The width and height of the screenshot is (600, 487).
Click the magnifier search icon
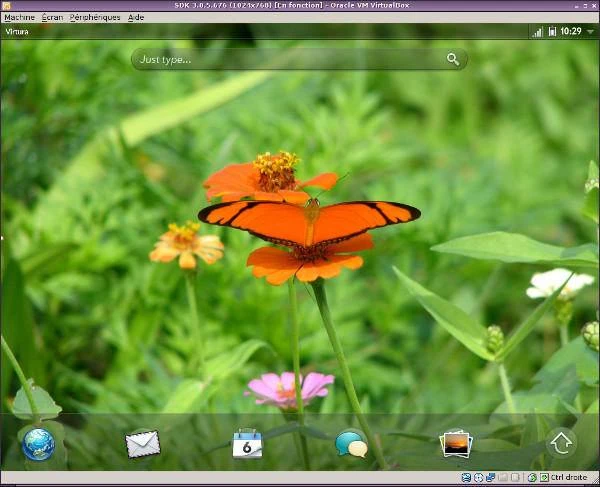tap(453, 59)
